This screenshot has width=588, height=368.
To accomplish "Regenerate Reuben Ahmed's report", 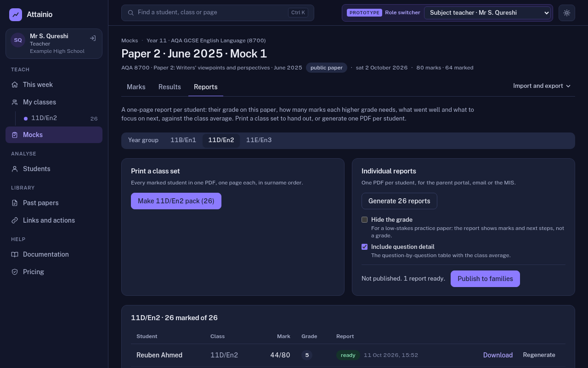I will coord(539,355).
